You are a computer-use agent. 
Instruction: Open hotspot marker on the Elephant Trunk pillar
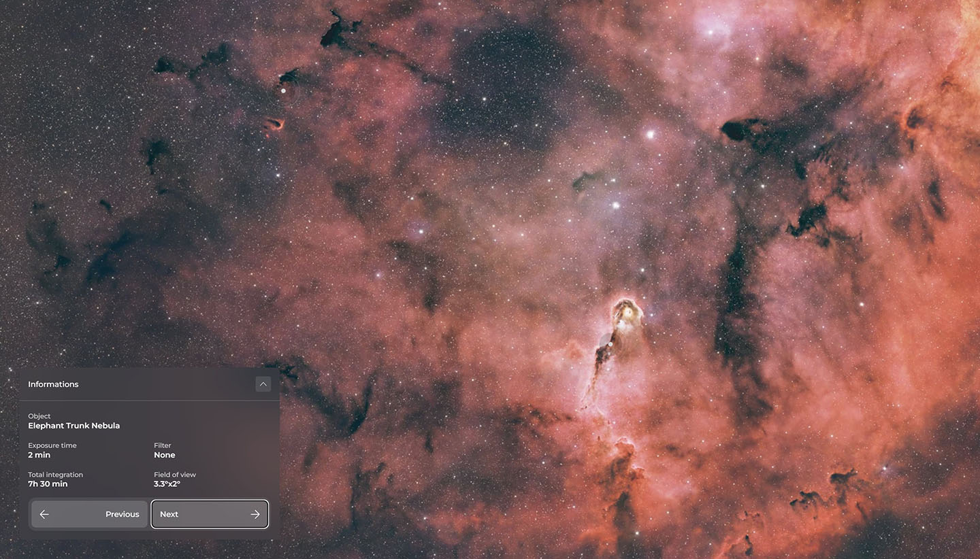[x=610, y=344]
